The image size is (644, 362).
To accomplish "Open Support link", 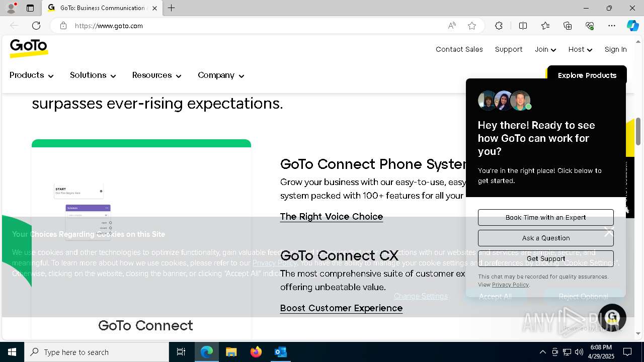I will tap(509, 49).
